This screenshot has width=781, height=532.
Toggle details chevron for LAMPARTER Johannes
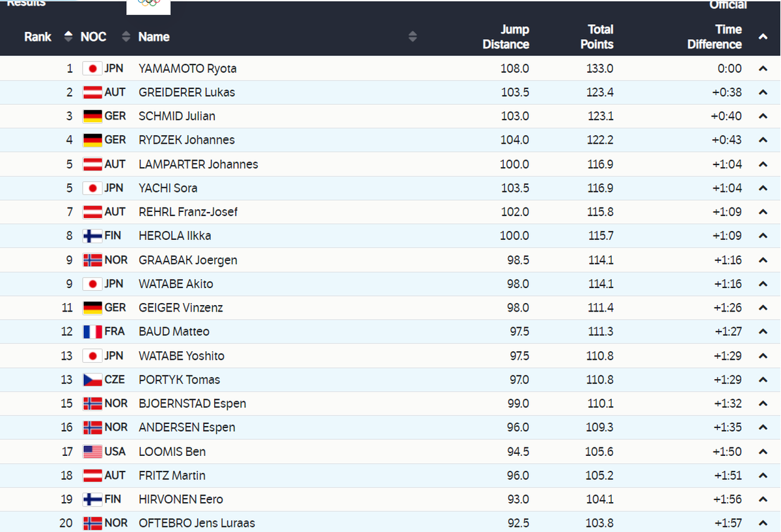click(763, 164)
